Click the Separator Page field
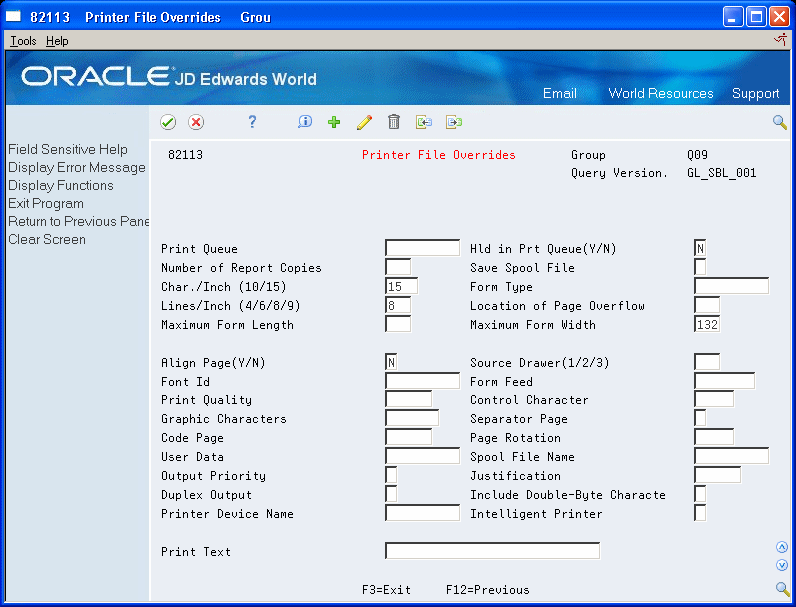 (x=700, y=418)
